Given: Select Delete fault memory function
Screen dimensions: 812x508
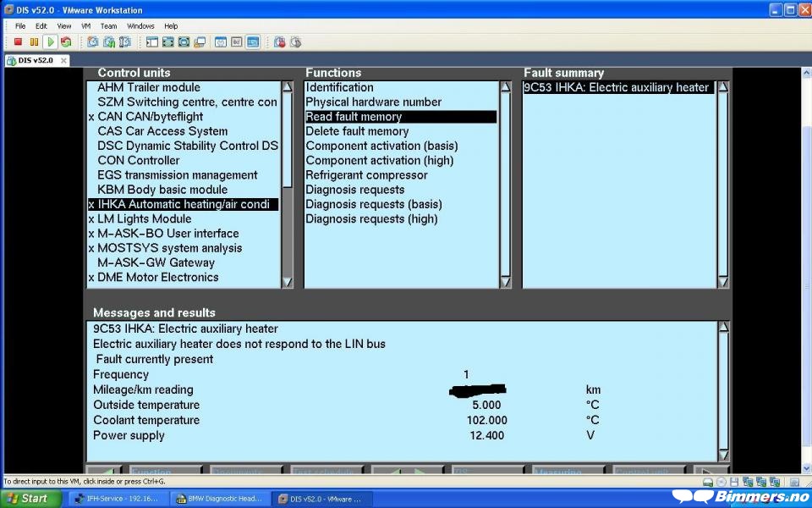Looking at the screenshot, I should click(357, 131).
